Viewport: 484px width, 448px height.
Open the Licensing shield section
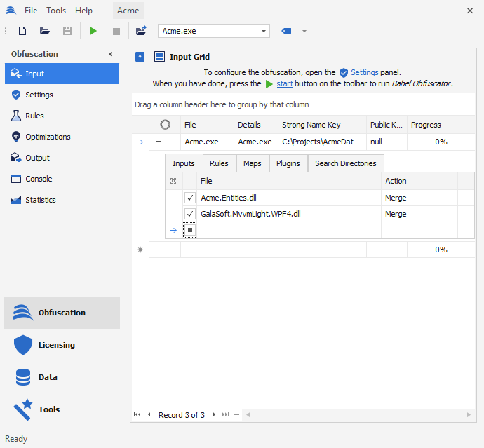56,345
